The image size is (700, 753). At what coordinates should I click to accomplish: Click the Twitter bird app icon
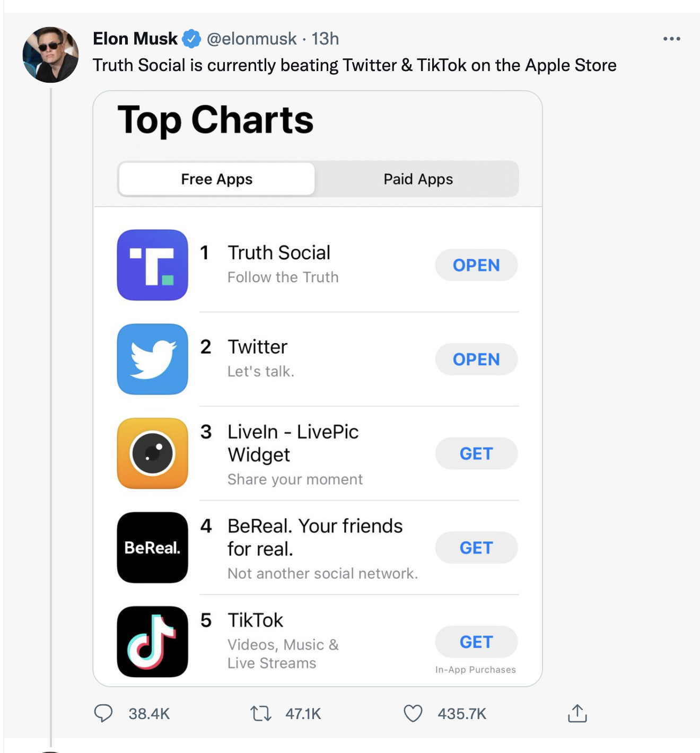[153, 359]
